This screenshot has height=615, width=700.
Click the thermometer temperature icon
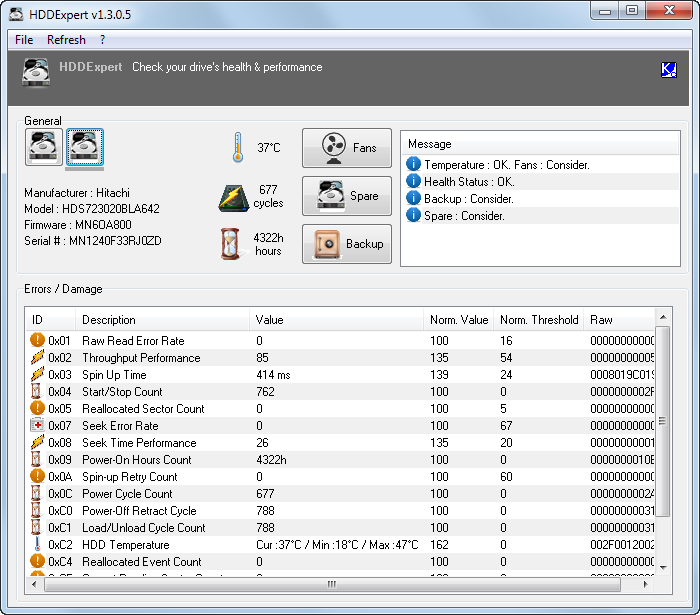click(x=238, y=147)
